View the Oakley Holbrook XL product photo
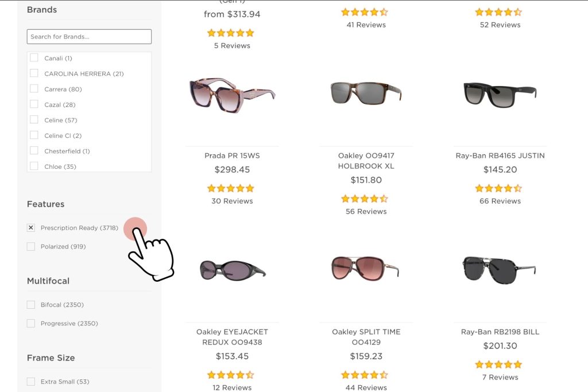Viewport: 588px width, 392px height. point(366,94)
